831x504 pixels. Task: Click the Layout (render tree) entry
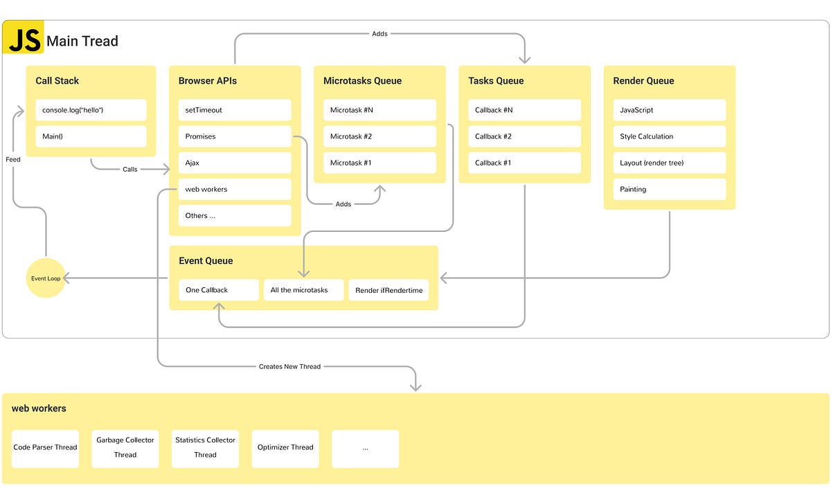668,163
